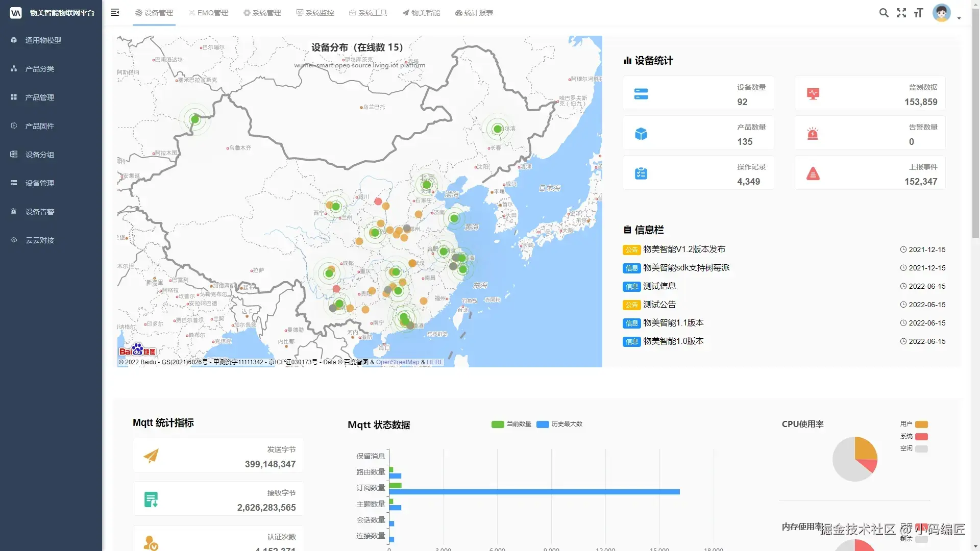This screenshot has width=980, height=551.
Task: Toggle 当前数量 legend in Mqtt chart
Action: pos(498,424)
